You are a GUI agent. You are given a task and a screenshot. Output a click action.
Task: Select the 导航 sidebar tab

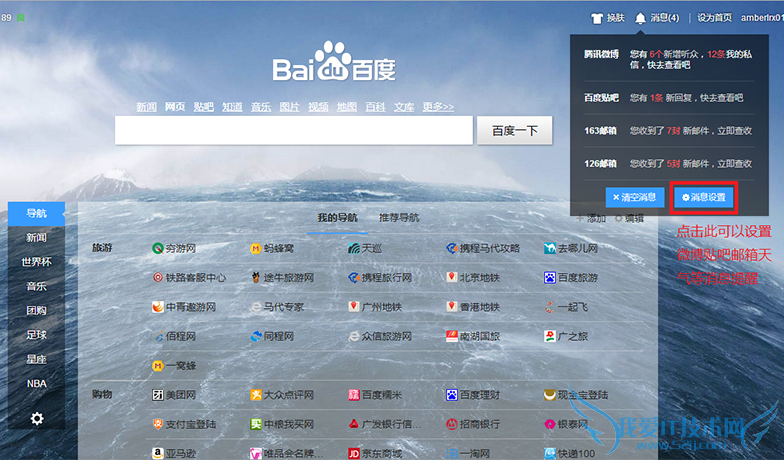[x=36, y=214]
